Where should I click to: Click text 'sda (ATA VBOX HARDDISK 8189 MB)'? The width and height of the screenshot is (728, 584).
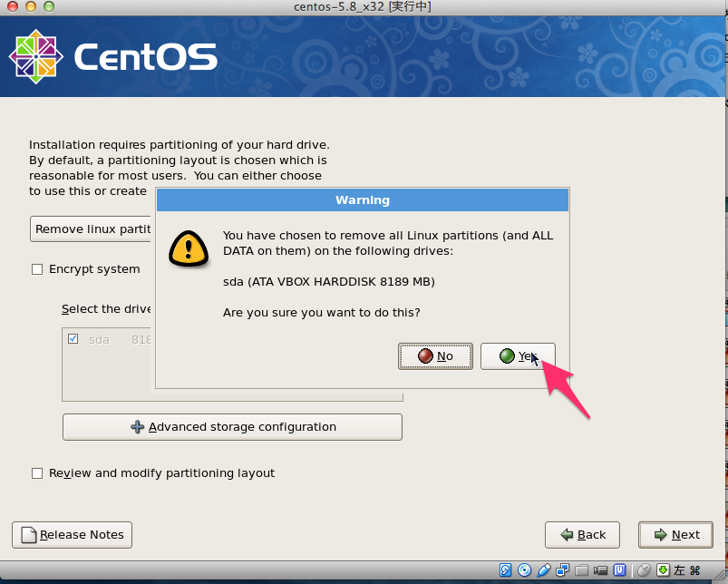click(x=329, y=282)
